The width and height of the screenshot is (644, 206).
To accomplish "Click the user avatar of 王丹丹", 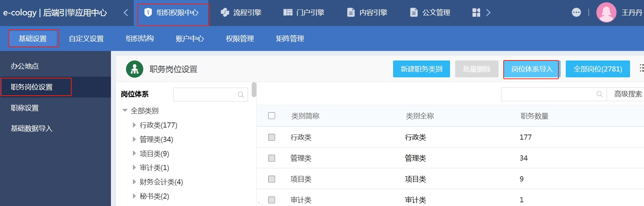I will click(x=606, y=12).
